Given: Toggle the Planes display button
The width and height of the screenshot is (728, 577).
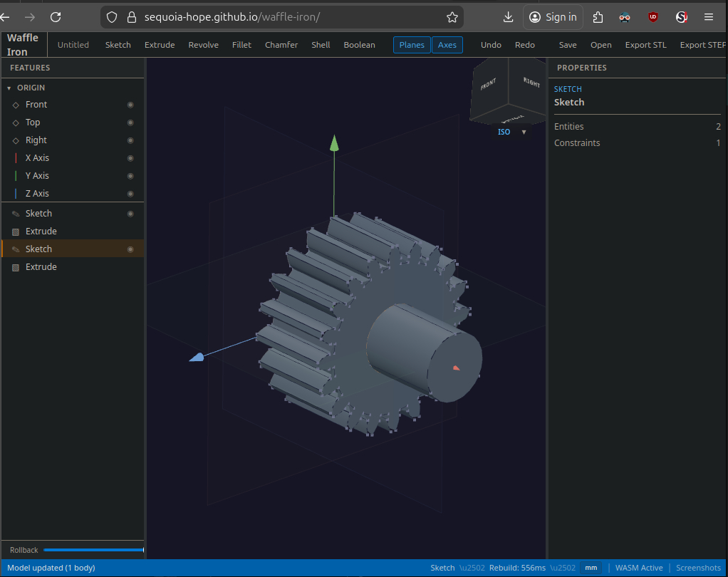Looking at the screenshot, I should [x=412, y=45].
